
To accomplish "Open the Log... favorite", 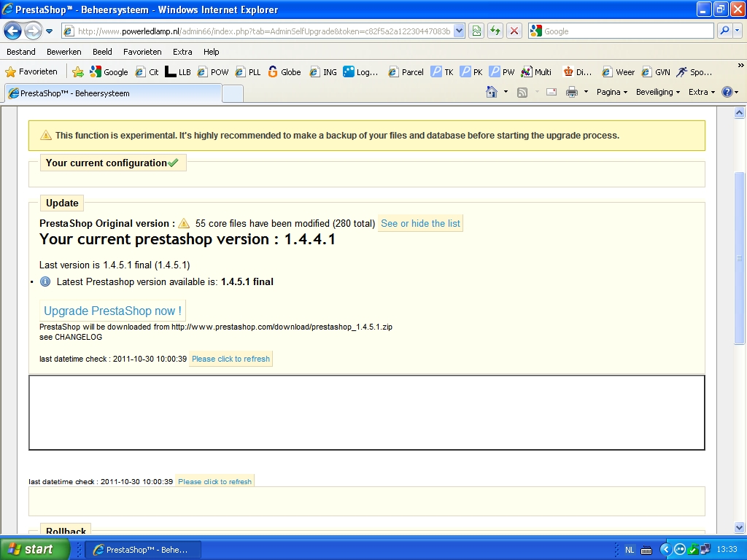I will tap(360, 72).
